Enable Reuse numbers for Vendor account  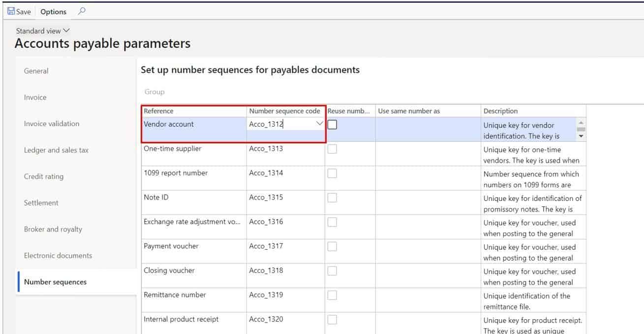(332, 125)
